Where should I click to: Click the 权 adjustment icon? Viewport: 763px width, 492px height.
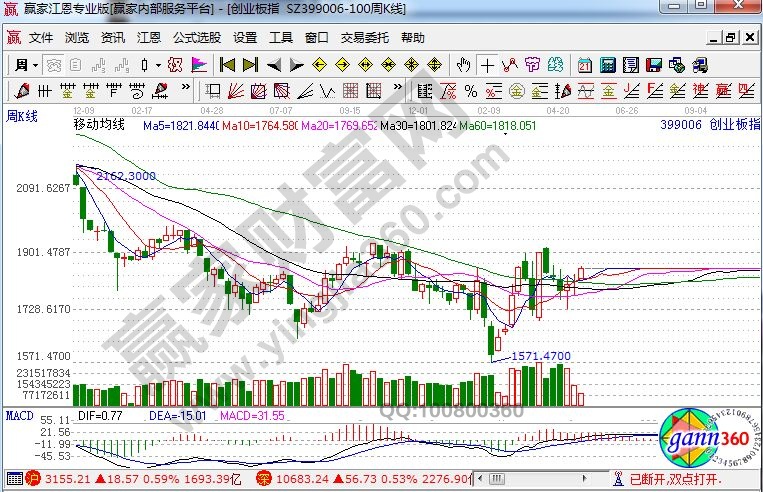pyautogui.click(x=175, y=65)
